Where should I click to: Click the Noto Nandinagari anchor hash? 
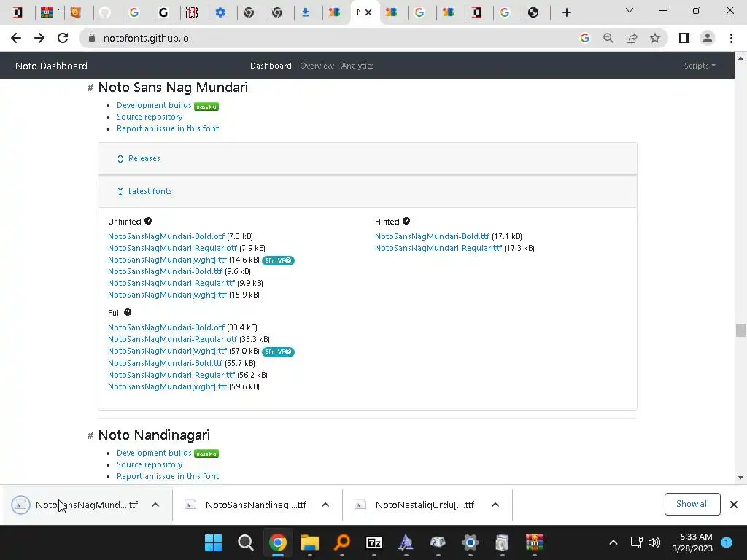point(90,435)
